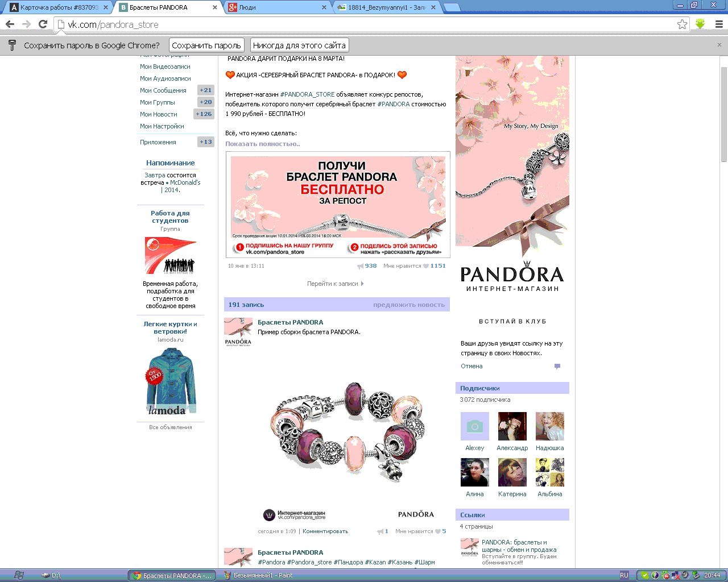The width and height of the screenshot is (728, 582).
Task: Click Все объявления link
Action: click(171, 427)
